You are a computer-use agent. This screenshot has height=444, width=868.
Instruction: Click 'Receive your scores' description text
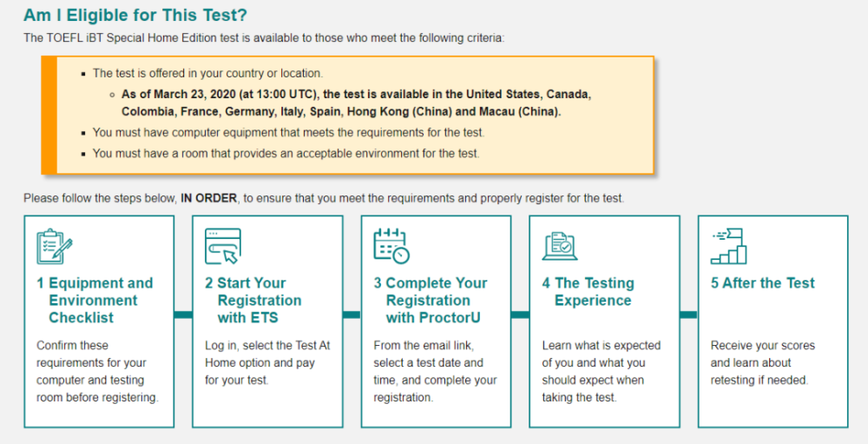click(759, 362)
